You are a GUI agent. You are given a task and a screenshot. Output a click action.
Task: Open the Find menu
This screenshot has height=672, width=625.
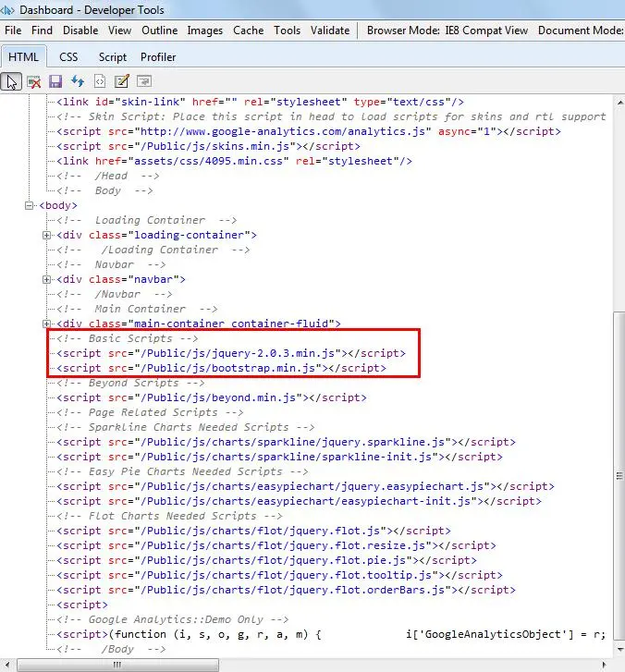[x=42, y=31]
